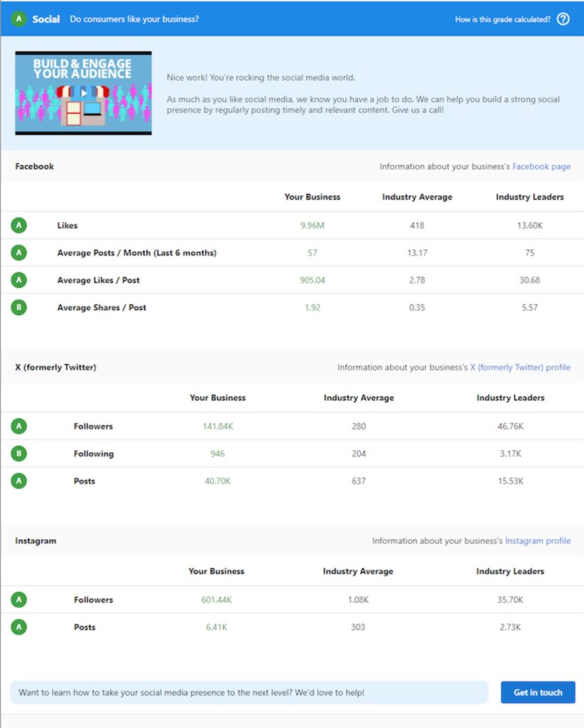Click the 2.73K industry leaders posts value

(x=510, y=628)
